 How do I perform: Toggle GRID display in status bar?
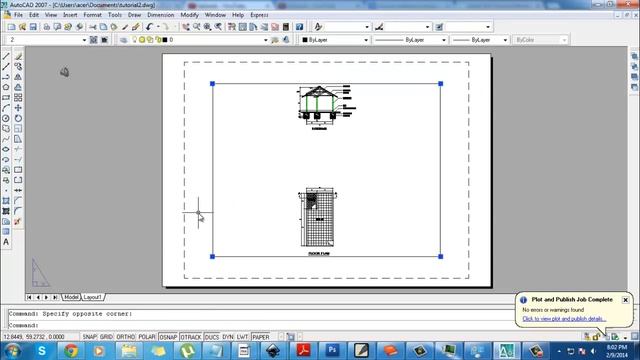point(106,337)
